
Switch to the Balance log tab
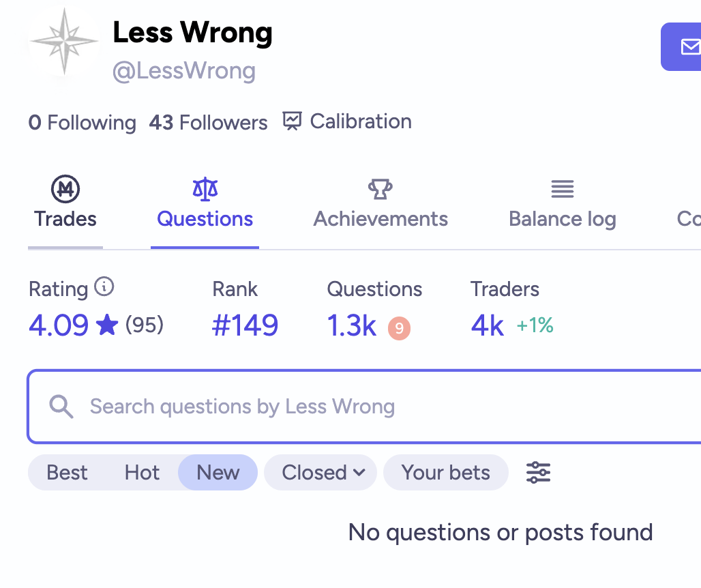click(x=562, y=219)
